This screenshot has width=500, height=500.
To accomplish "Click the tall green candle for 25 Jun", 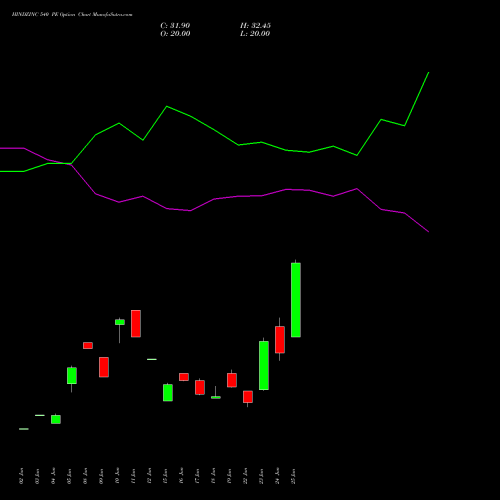I will coord(296,300).
